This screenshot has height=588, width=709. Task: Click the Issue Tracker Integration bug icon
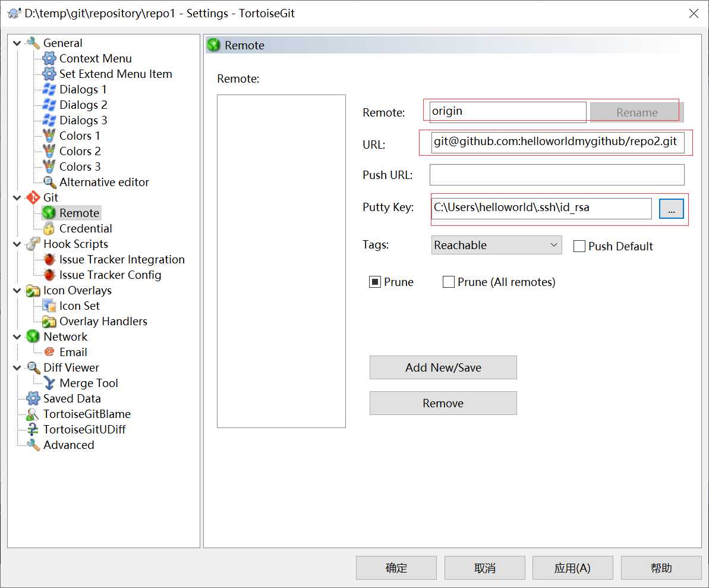[x=49, y=260]
